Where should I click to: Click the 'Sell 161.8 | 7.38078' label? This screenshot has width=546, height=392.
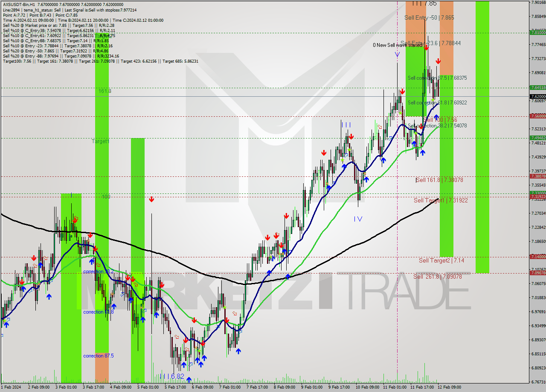(x=439, y=180)
